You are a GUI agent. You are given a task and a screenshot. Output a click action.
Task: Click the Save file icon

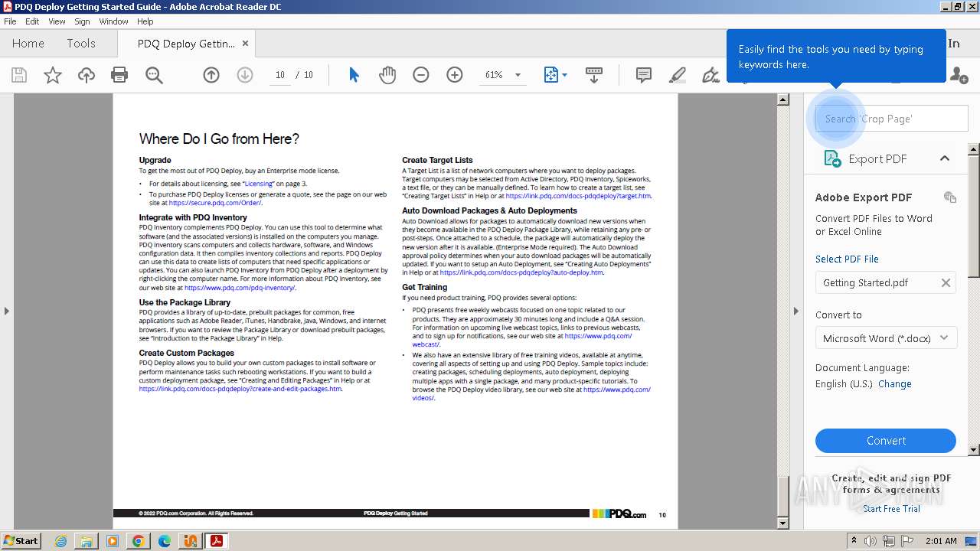click(19, 75)
